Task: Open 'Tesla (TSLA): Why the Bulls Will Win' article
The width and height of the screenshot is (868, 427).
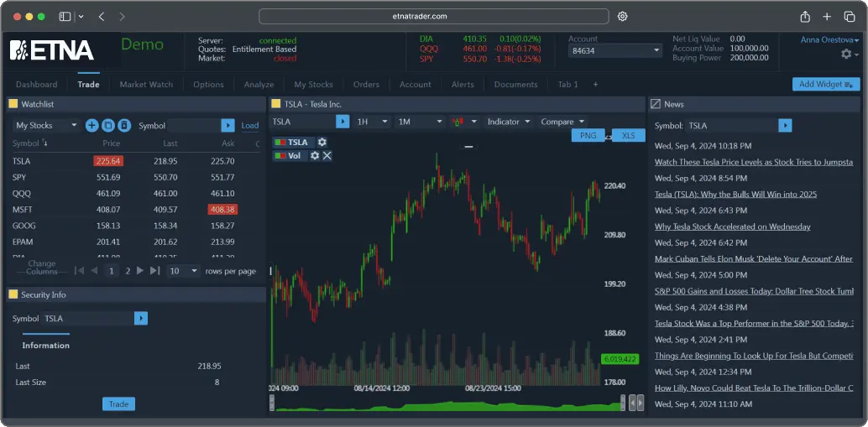Action: click(735, 195)
